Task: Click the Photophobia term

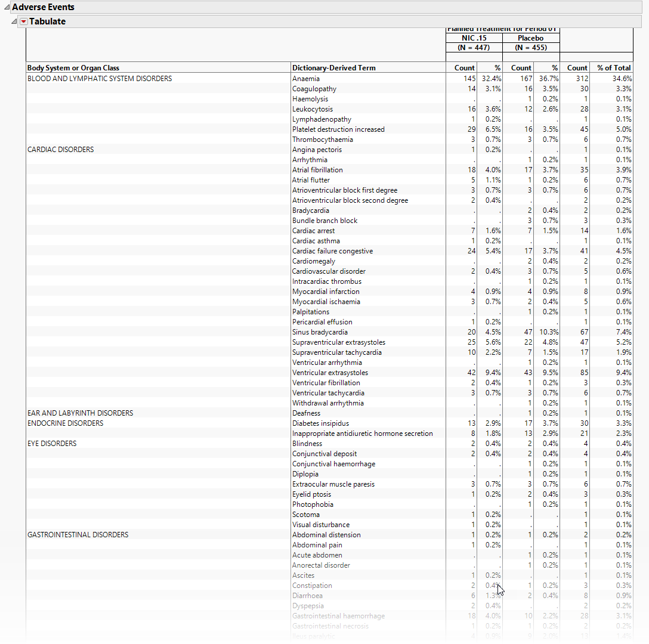Action: [x=313, y=504]
